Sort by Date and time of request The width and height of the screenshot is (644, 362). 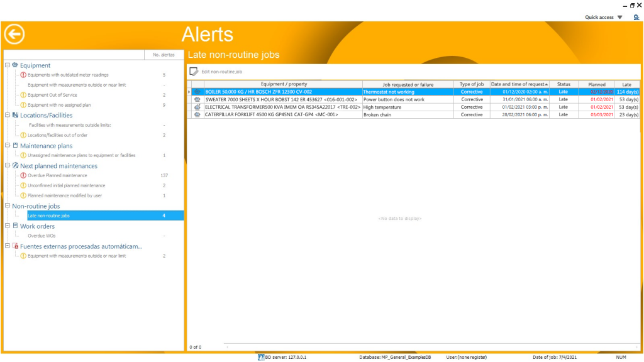pos(519,84)
